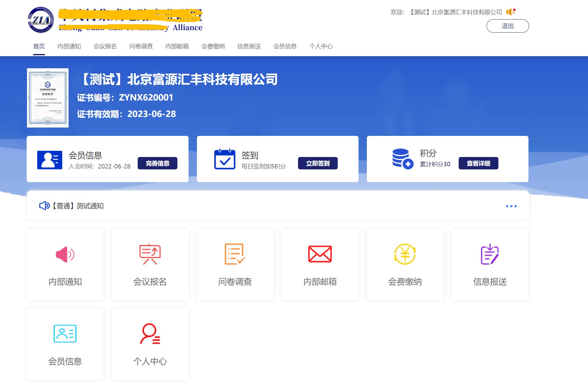Viewport: 588px width, 390px height.
Task: Open the 内部通知 megaphone icon
Action: pos(65,254)
